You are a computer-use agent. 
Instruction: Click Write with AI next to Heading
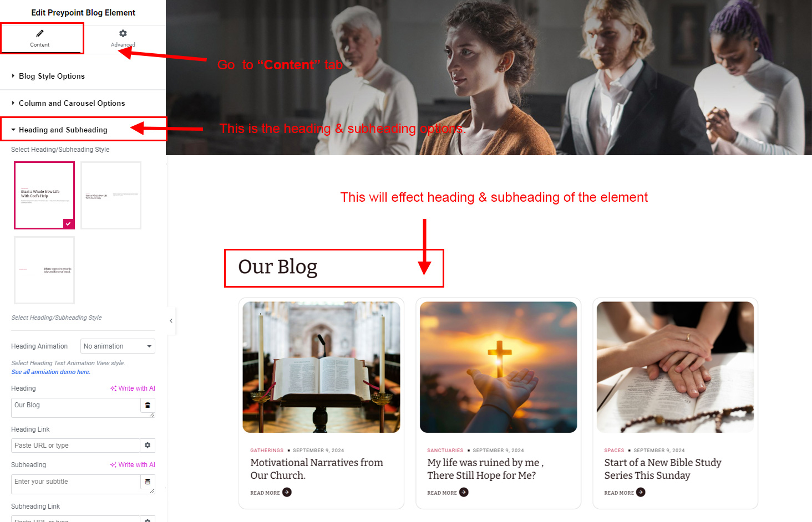133,388
